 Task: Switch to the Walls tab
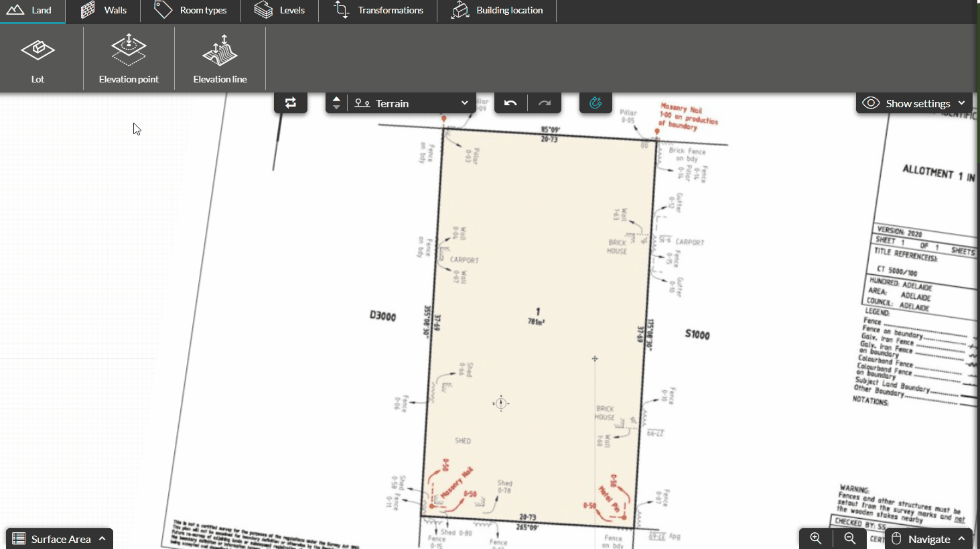tap(103, 10)
